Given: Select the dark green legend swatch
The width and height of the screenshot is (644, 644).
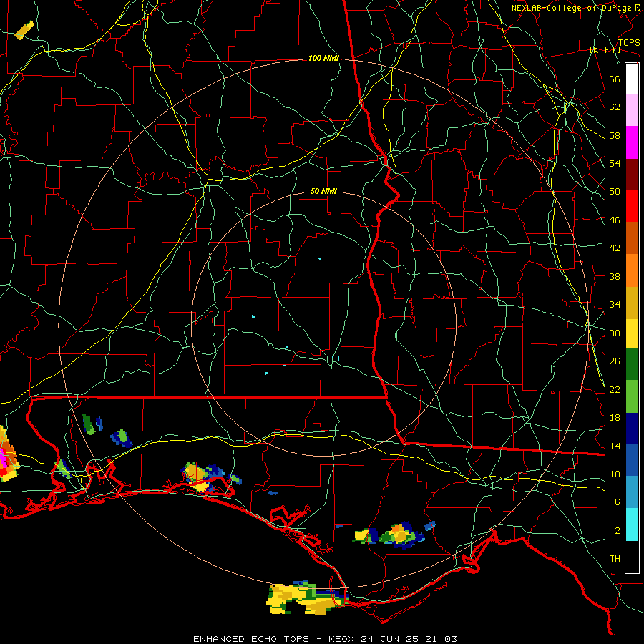Looking at the screenshot, I should tap(632, 364).
